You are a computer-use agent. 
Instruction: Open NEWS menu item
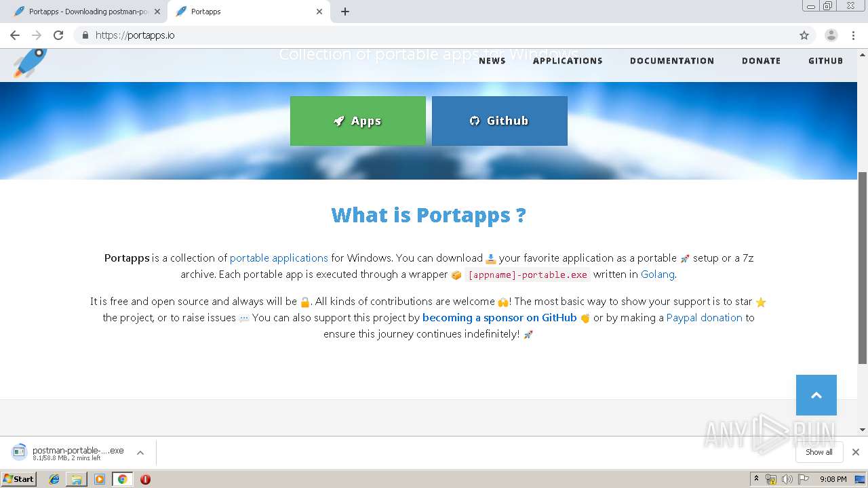click(x=492, y=61)
